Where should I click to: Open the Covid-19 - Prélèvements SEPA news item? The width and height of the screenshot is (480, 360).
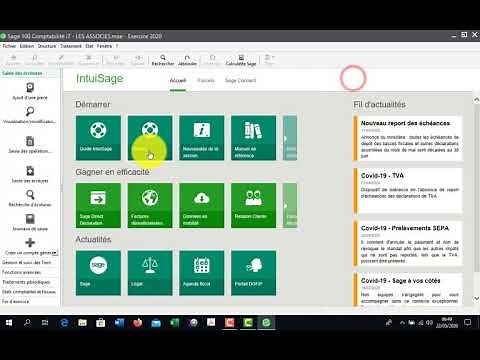pyautogui.click(x=408, y=243)
